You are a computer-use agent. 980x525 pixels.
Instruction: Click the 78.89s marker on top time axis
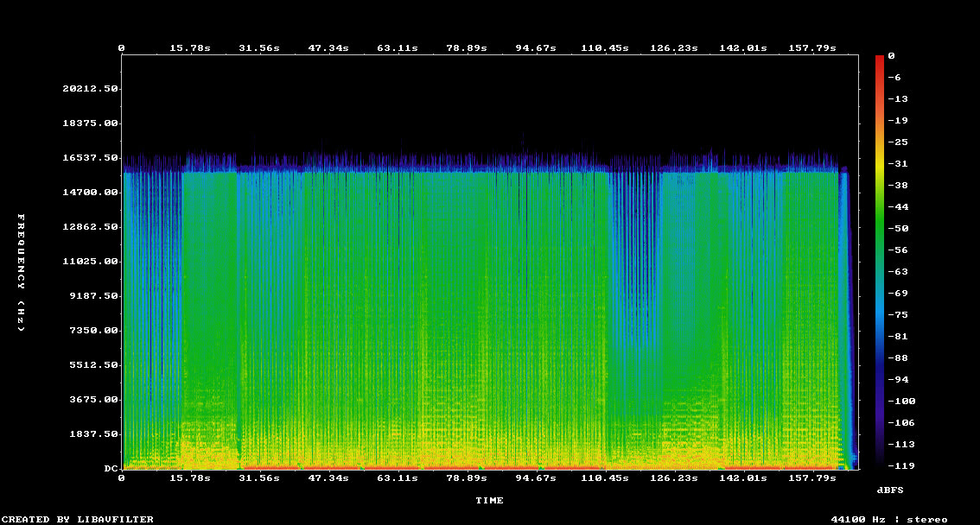pyautogui.click(x=466, y=47)
